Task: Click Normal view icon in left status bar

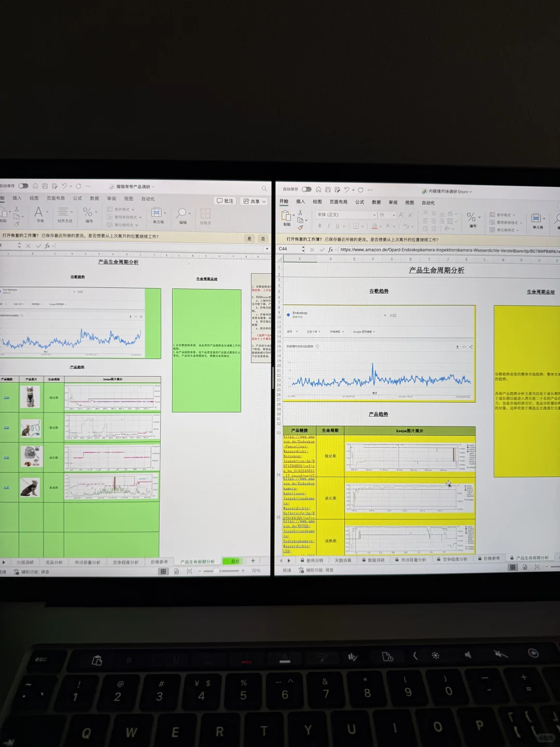Action: (163, 571)
